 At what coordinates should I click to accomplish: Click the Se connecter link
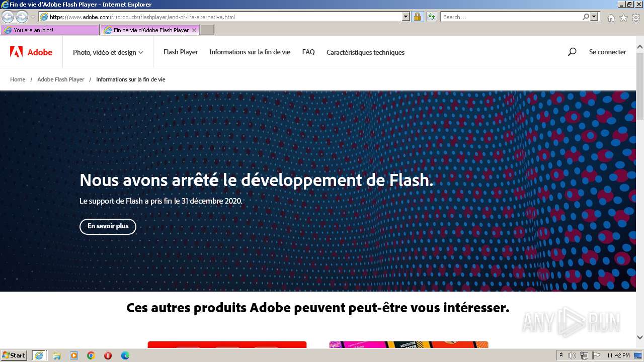607,52
